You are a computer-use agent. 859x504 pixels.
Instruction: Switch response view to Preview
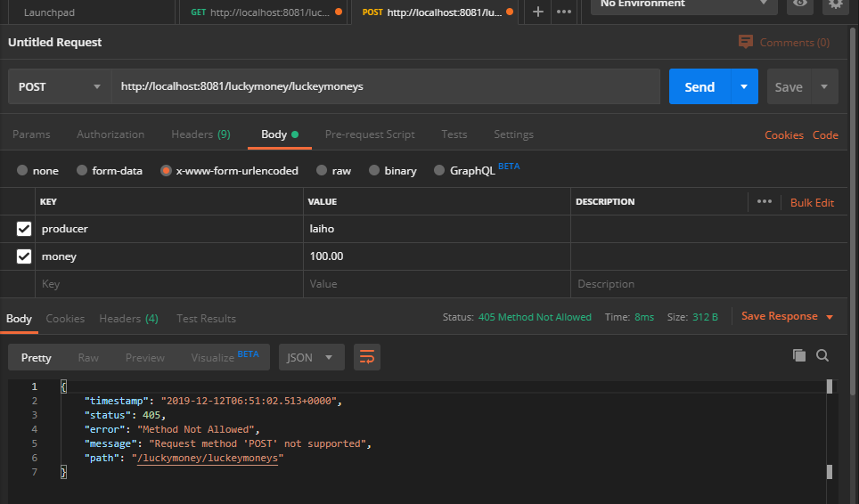pos(144,357)
